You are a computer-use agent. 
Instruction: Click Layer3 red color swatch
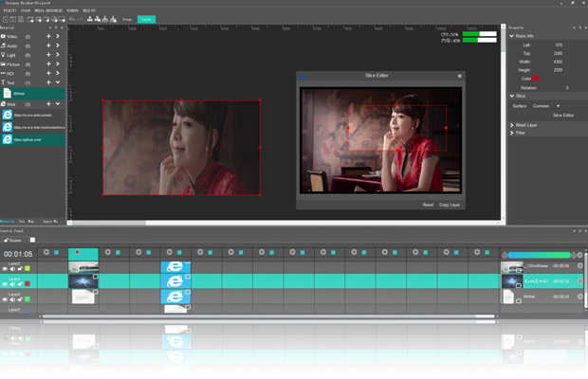(x=28, y=284)
